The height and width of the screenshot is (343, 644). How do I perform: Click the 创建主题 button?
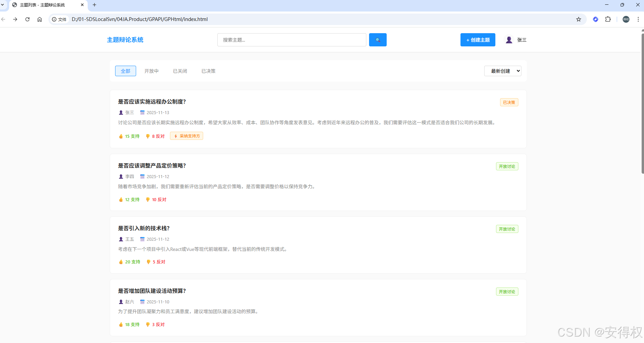coord(477,40)
